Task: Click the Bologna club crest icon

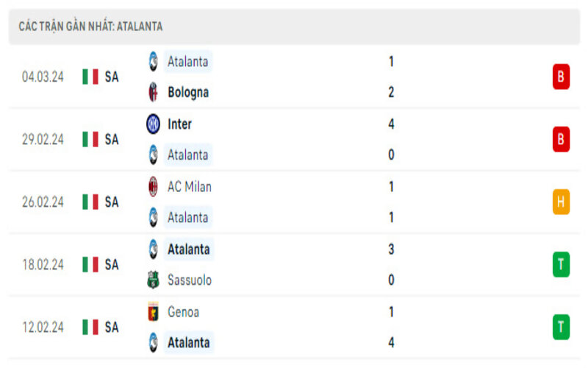Action: click(x=153, y=92)
